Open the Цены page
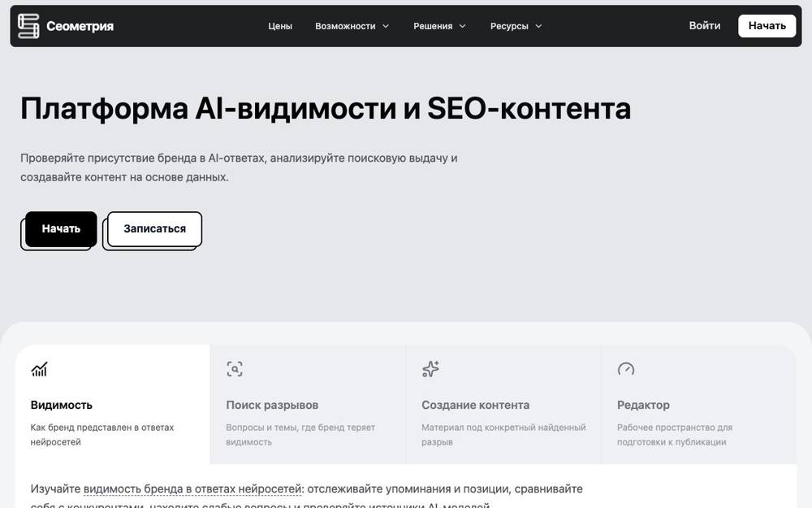 click(280, 26)
